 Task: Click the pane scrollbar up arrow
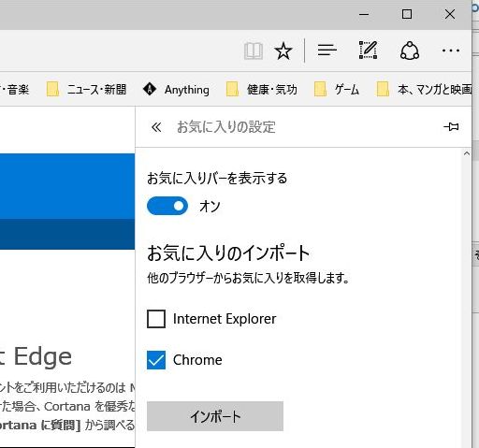pyautogui.click(x=467, y=153)
